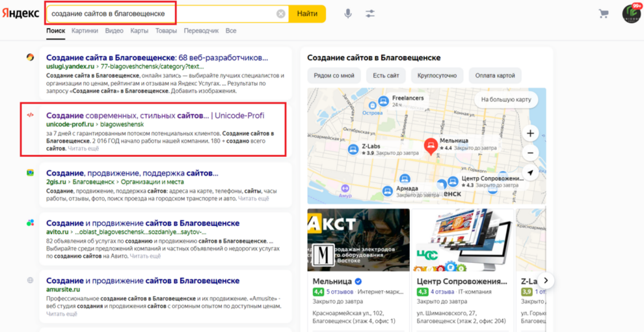Open Центр Сопровождения 4 отзыва reviews
This screenshot has width=644, height=332.
pyautogui.click(x=442, y=292)
